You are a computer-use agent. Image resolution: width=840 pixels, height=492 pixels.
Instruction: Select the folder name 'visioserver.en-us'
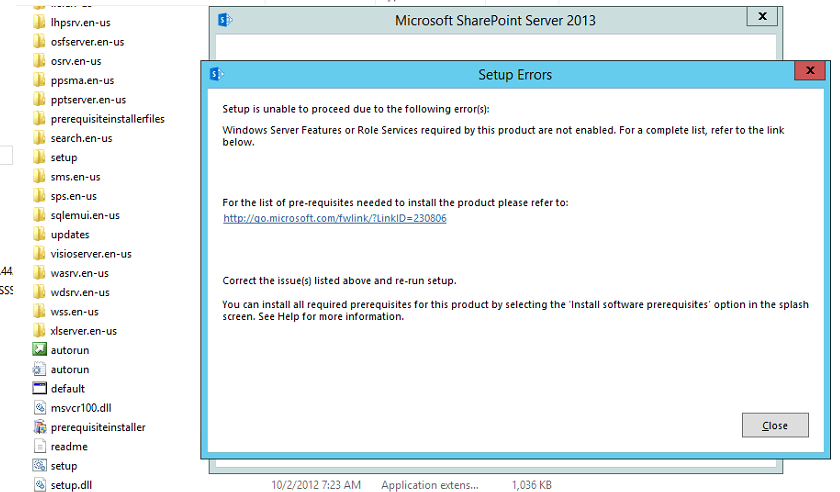(91, 254)
